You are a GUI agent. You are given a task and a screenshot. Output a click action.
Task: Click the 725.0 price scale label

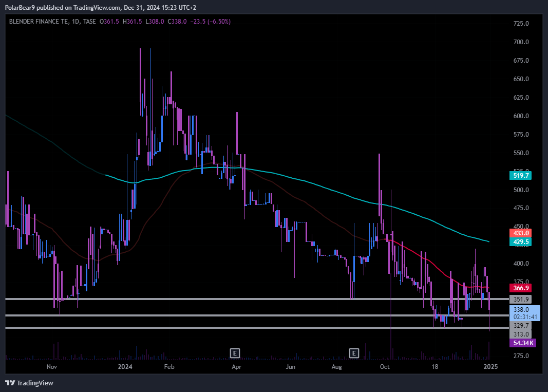click(521, 24)
